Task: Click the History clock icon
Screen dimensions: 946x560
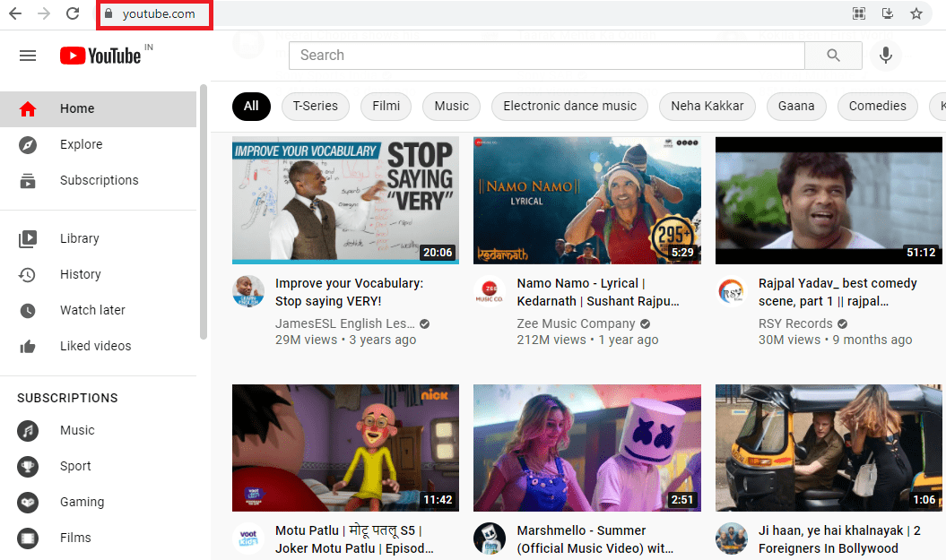Action: point(28,275)
